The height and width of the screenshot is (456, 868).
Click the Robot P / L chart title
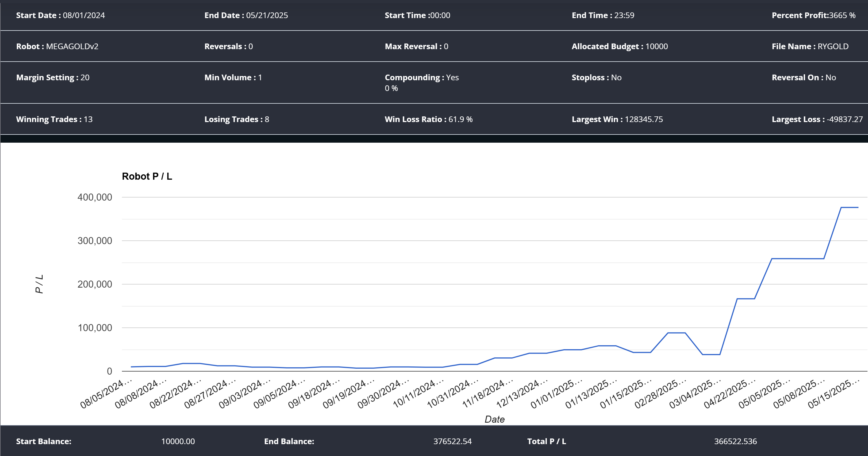[147, 176]
